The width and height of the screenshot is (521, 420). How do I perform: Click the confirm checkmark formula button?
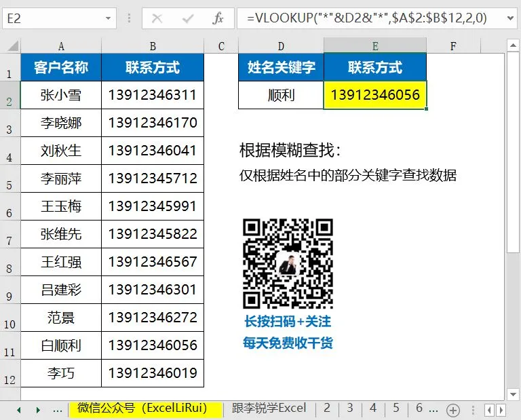[188, 18]
